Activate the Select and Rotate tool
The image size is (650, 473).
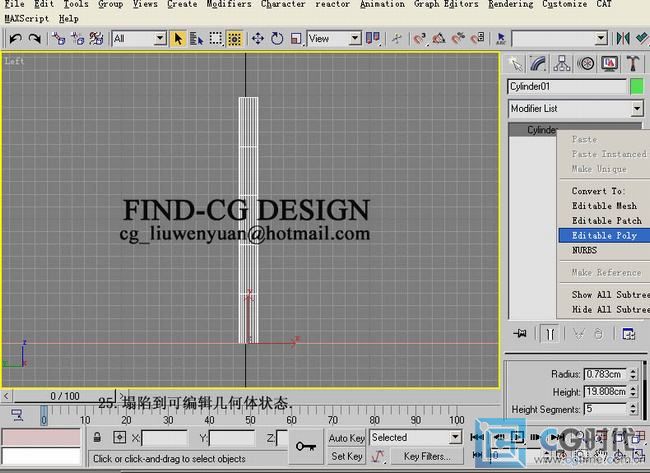pos(277,39)
